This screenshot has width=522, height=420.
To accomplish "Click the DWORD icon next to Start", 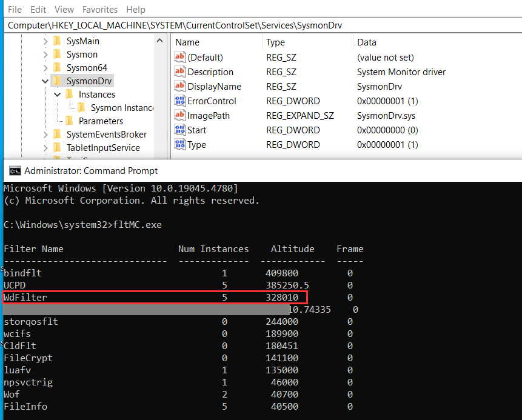I will (180, 130).
